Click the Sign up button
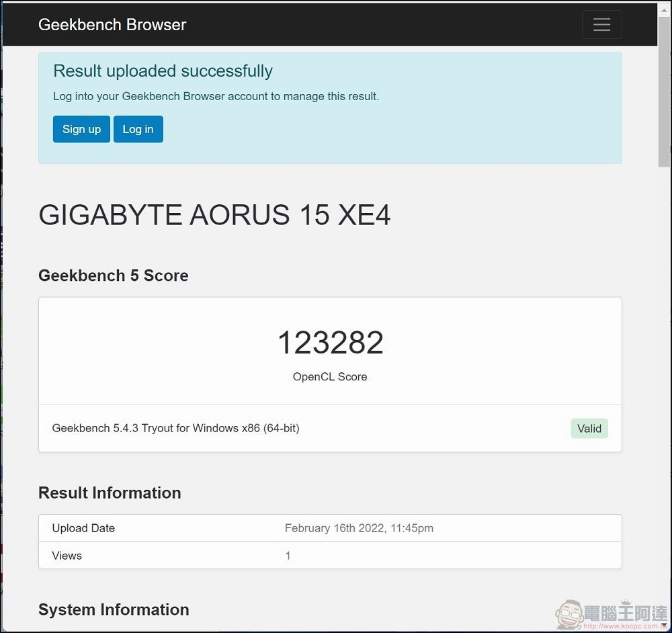The image size is (672, 633). (x=81, y=129)
